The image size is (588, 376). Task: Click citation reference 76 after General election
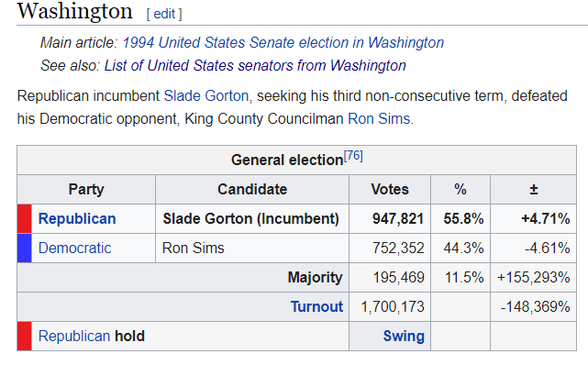click(x=353, y=156)
